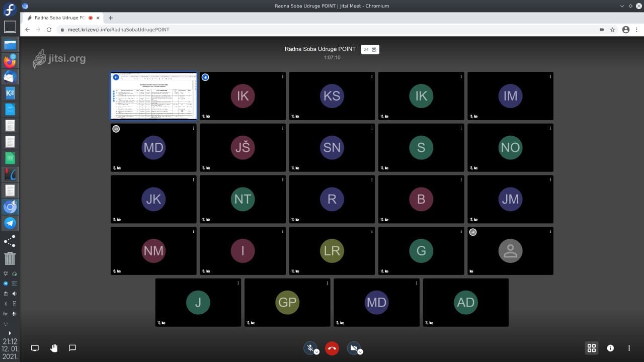Viewport: 644px width, 362px height.
Task: Open the meeting info dialog
Action: click(610, 348)
